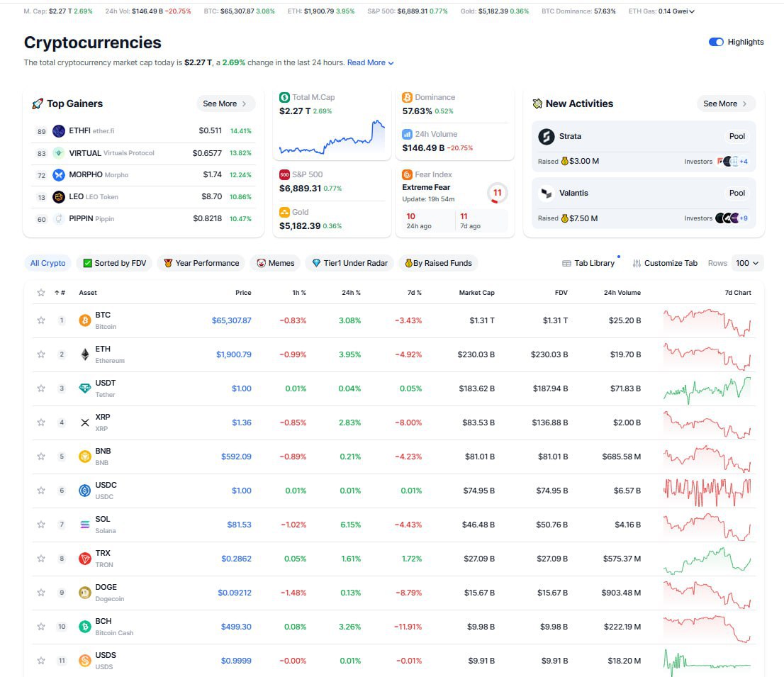Switch to the Sorted by FDV tab
This screenshot has height=677, width=784.
[114, 263]
